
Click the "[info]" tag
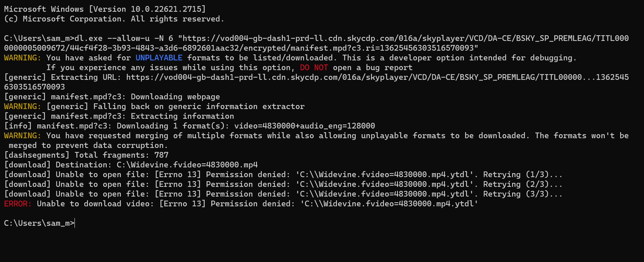[18, 126]
